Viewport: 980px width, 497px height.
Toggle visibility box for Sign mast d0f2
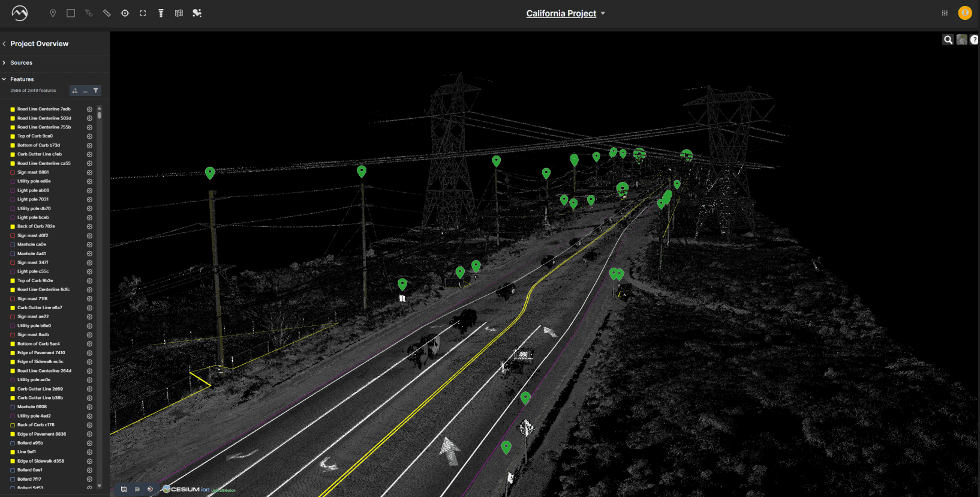13,236
